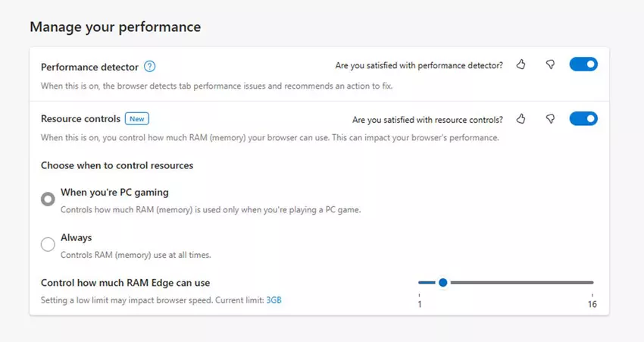
Task: Click the "16" maximum label under slider
Action: pos(592,305)
